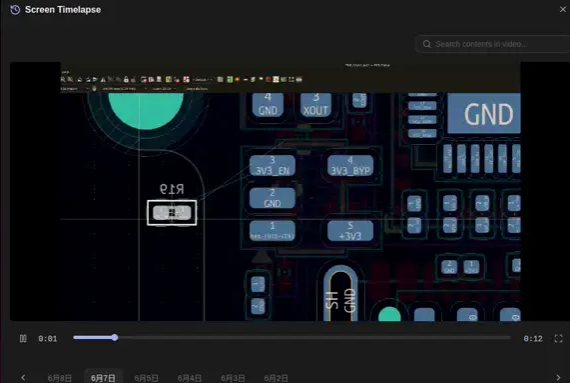The height and width of the screenshot is (383, 570).
Task: Focus the Search contents in video field
Action: coord(493,44)
